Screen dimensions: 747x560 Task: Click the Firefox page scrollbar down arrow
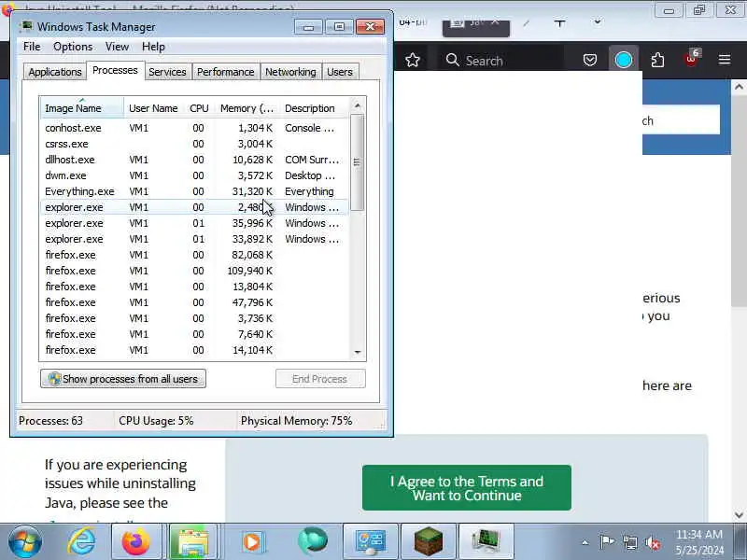(x=739, y=515)
